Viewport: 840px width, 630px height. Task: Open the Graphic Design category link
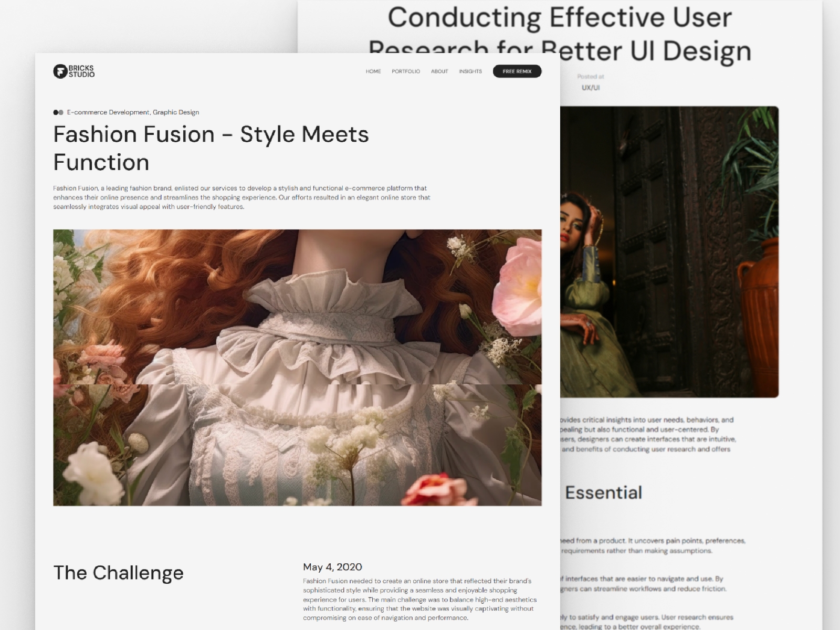point(177,112)
